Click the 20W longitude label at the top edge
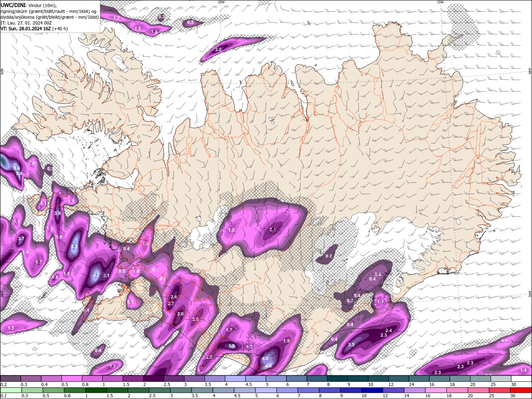Image resolution: width=532 pixels, height=399 pixels. tap(221, 2)
